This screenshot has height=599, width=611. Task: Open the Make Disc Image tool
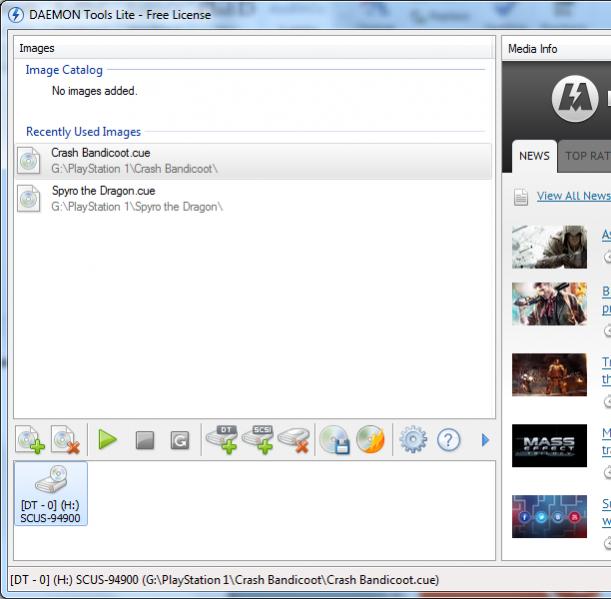pyautogui.click(x=334, y=440)
